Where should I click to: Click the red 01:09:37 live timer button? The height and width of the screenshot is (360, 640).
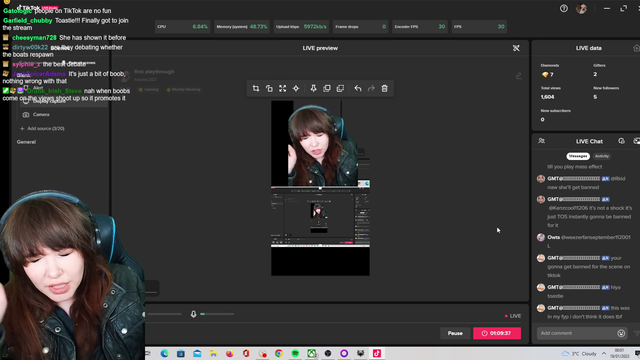pos(497,333)
